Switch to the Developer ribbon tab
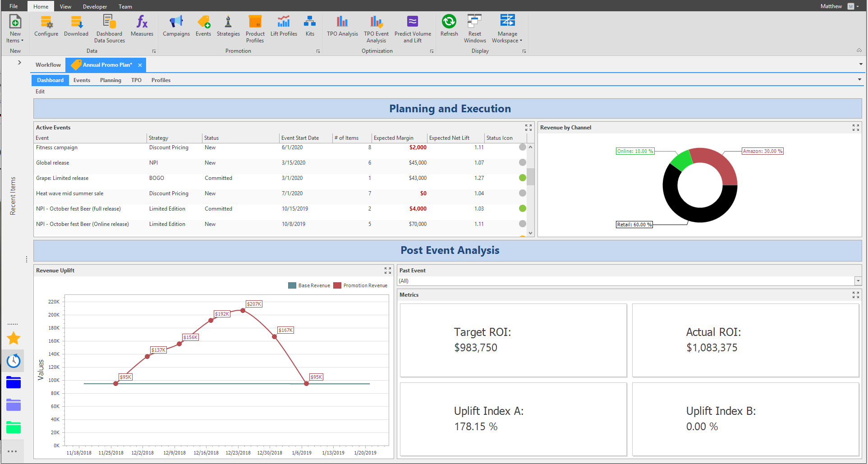868x464 pixels. tap(95, 6)
